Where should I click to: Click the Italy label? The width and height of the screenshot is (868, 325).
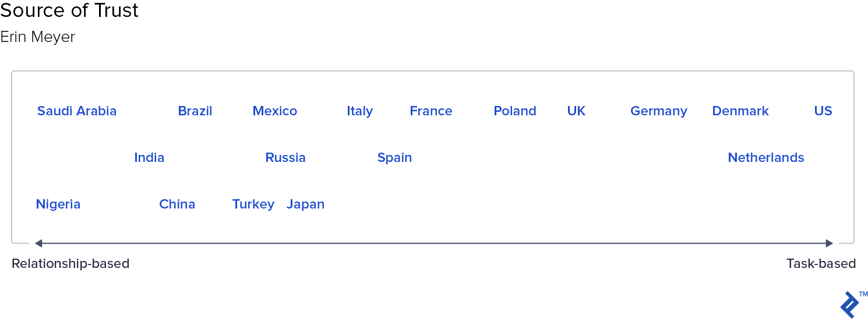pos(360,111)
